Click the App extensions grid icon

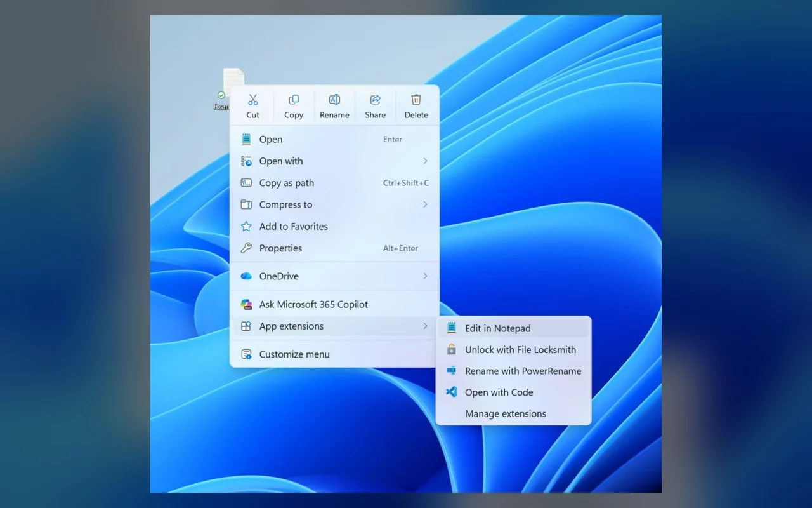(x=246, y=326)
